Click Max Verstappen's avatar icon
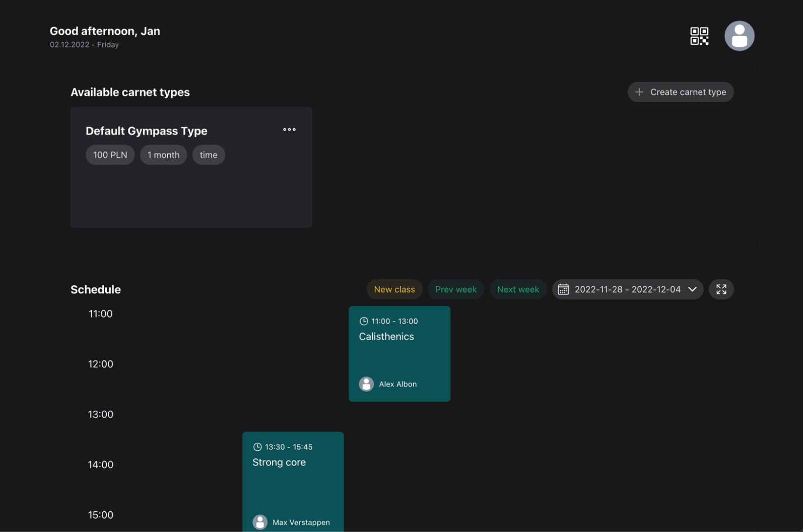The image size is (803, 532). (260, 522)
